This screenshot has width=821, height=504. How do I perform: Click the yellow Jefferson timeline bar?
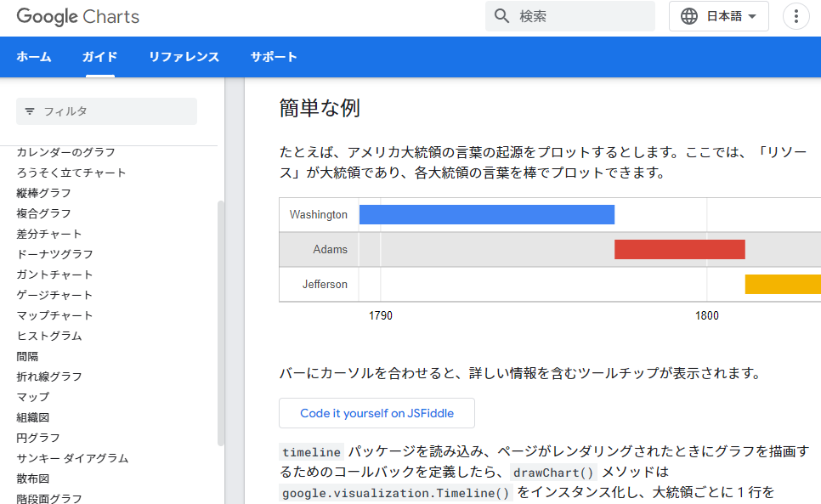pos(783,284)
